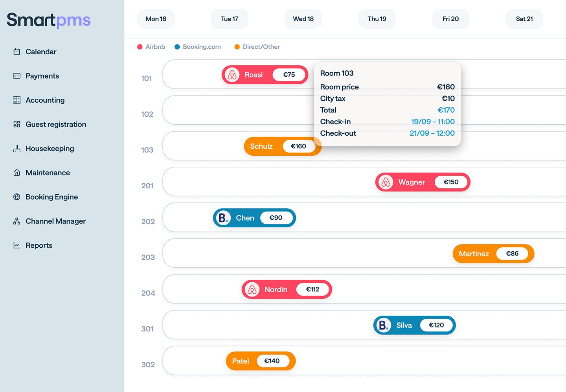The width and height of the screenshot is (566, 392).
Task: Click the Calendar icon in sidebar
Action: click(x=17, y=52)
